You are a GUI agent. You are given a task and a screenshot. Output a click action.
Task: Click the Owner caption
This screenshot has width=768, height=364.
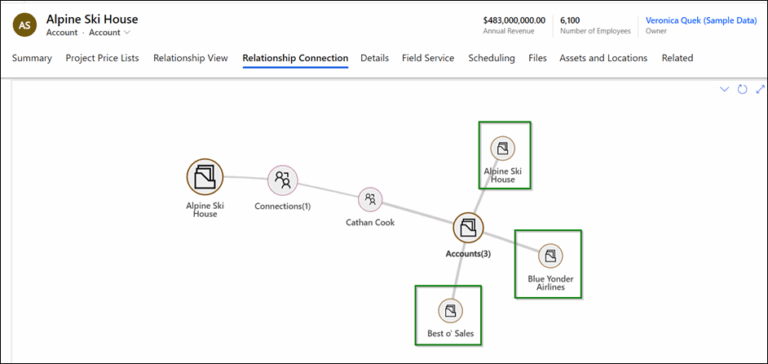pyautogui.click(x=656, y=31)
